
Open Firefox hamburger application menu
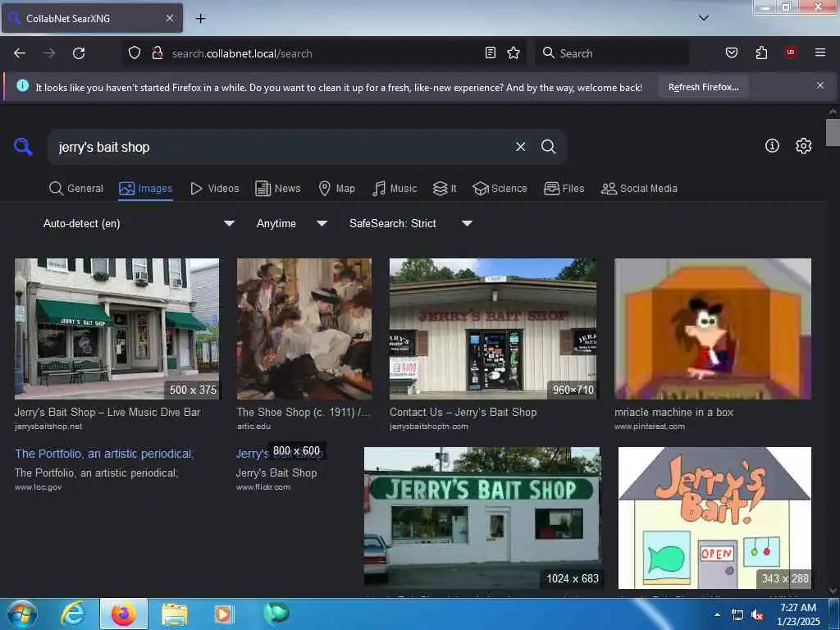tap(820, 52)
